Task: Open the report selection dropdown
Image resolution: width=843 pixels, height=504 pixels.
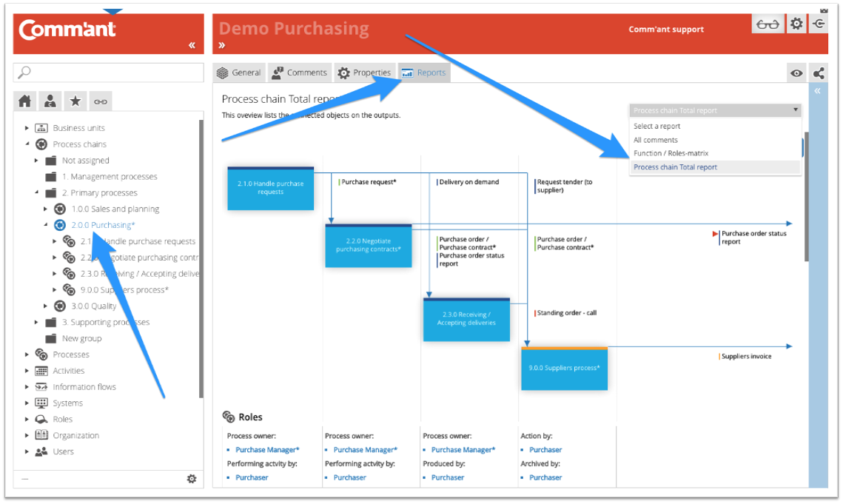Action: 715,110
